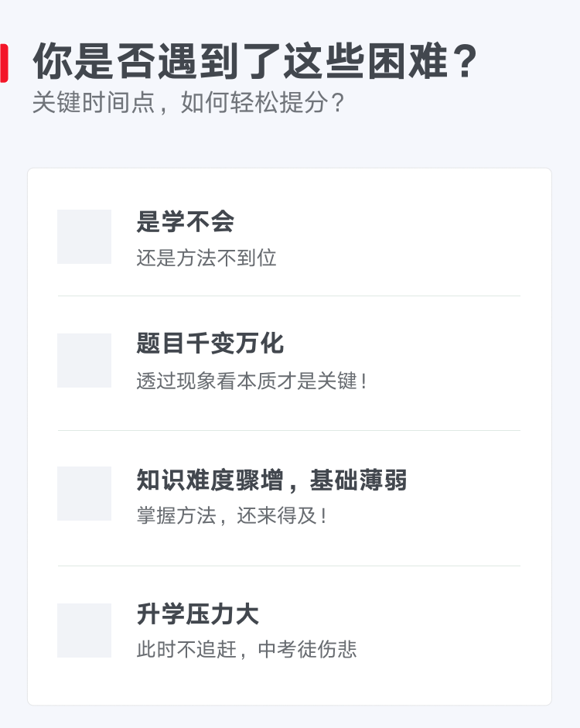The height and width of the screenshot is (728, 580).
Task: Click the word 基础薄弱 in third title
Action: click(358, 480)
